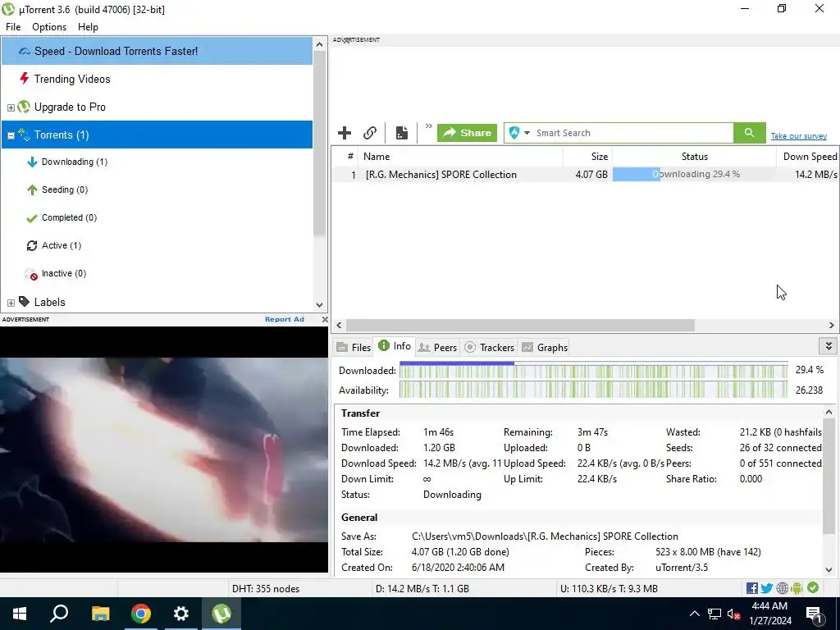The height and width of the screenshot is (630, 840).
Task: Collapse the detail pane with double-chevron button
Action: pyautogui.click(x=829, y=346)
